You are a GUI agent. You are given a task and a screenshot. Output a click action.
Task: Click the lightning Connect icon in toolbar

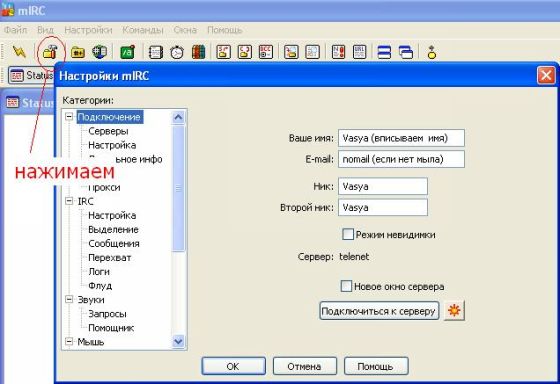point(19,52)
